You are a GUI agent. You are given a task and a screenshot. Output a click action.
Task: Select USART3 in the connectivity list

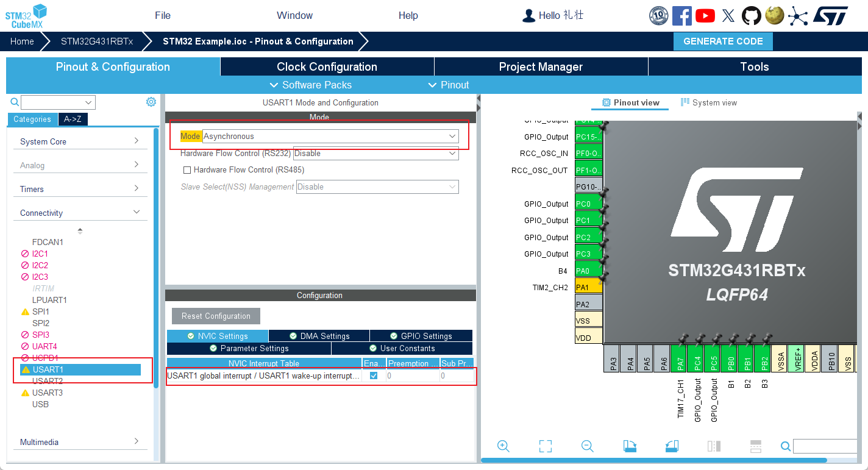(48, 393)
